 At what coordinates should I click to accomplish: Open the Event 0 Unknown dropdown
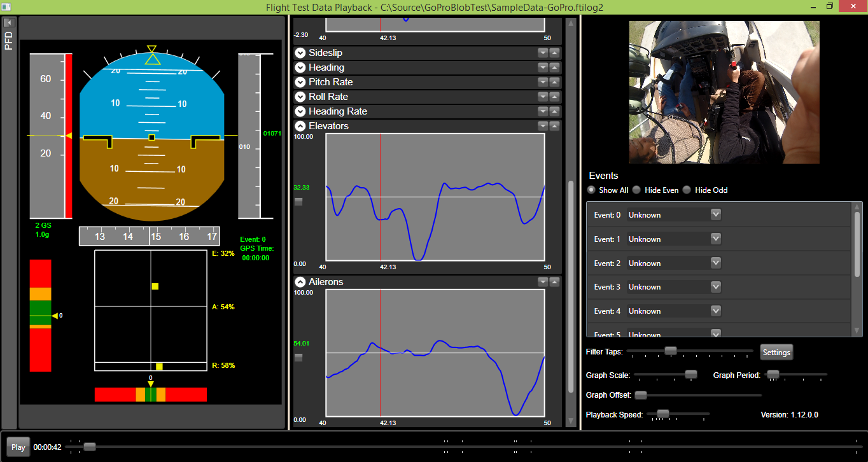click(716, 214)
